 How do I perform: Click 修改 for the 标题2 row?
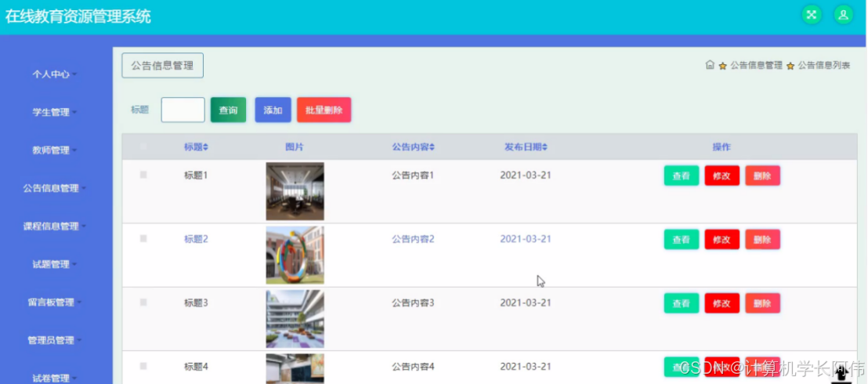[722, 239]
